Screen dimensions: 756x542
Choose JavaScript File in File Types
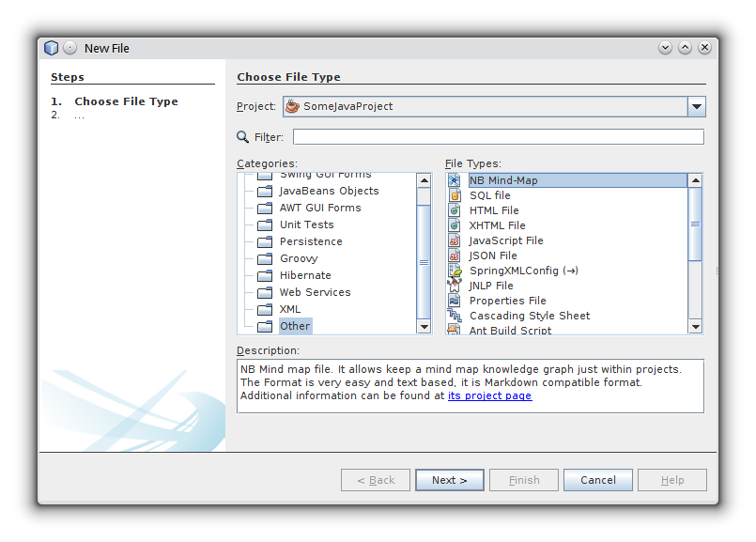click(x=567, y=240)
